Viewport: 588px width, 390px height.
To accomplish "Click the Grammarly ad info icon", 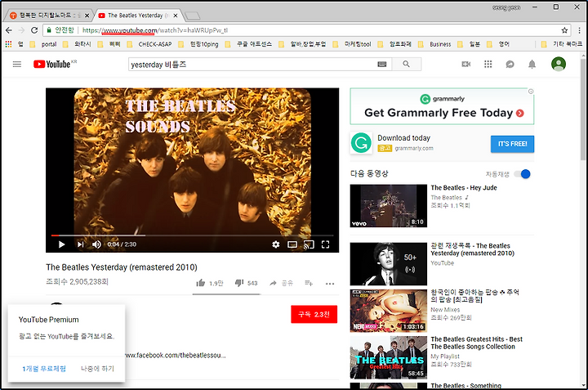I will (531, 92).
